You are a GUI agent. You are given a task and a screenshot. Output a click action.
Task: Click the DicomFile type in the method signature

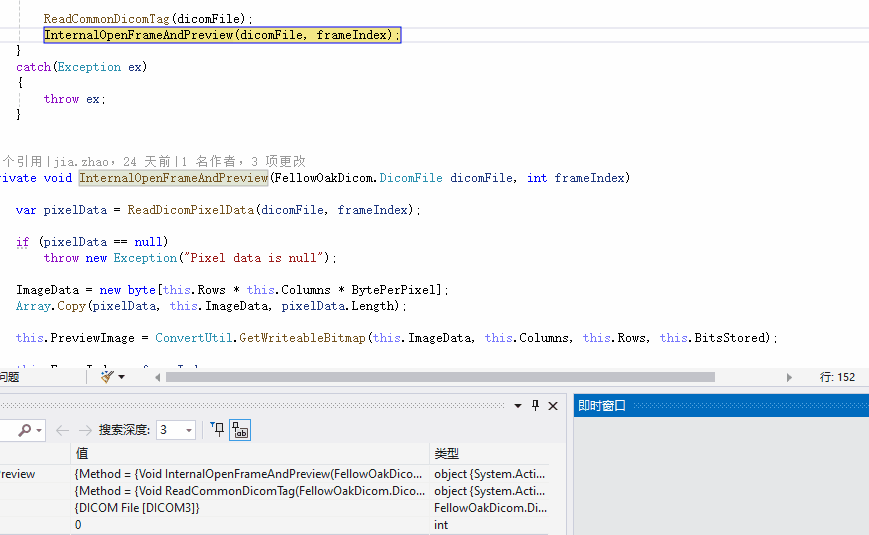(411, 177)
